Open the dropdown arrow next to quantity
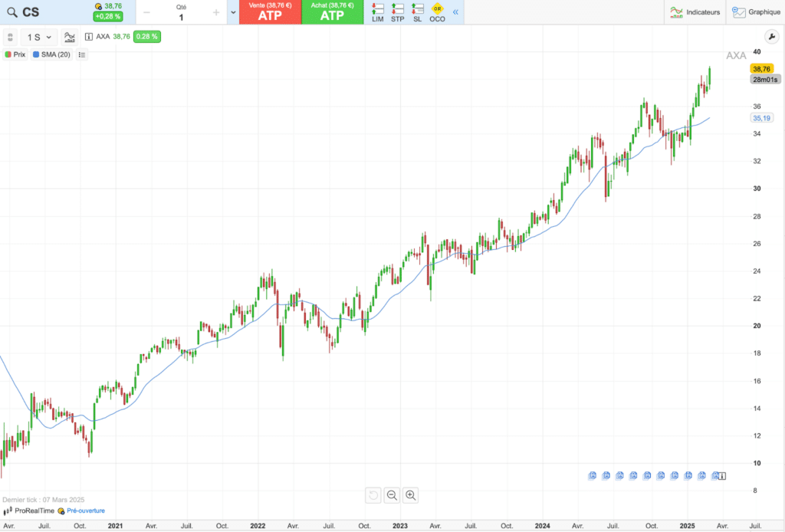 coord(233,12)
